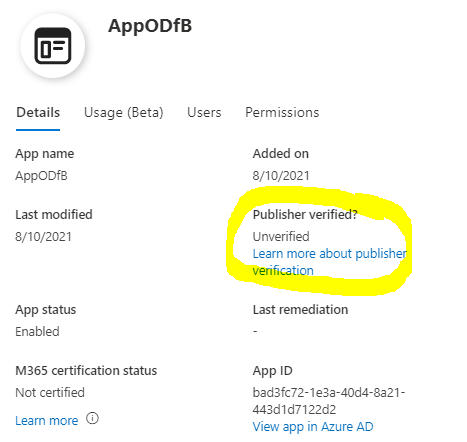This screenshot has width=467, height=442.
Task: Click the View app in Azure AD link
Action: tap(313, 426)
